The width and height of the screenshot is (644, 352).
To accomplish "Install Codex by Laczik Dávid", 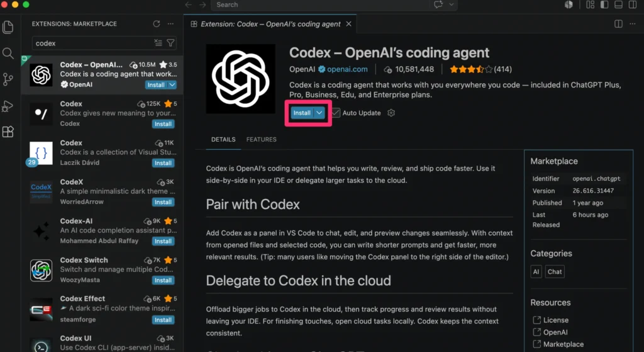I will (163, 163).
